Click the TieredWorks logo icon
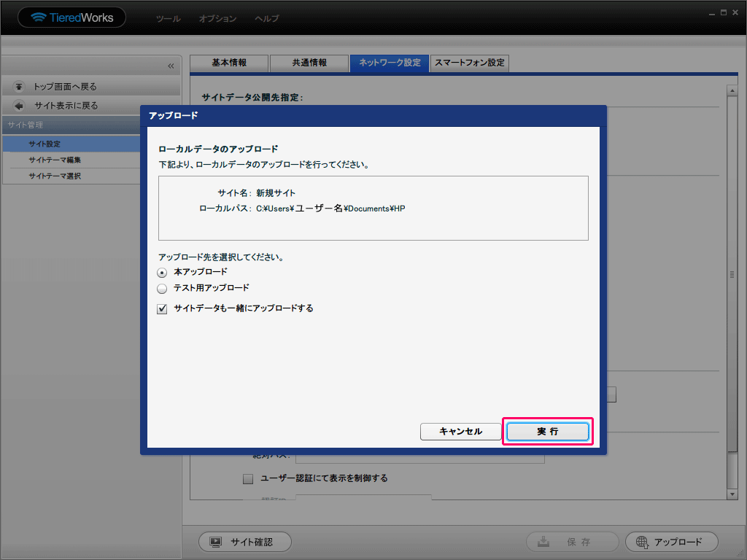This screenshot has width=747, height=560. [x=38, y=17]
